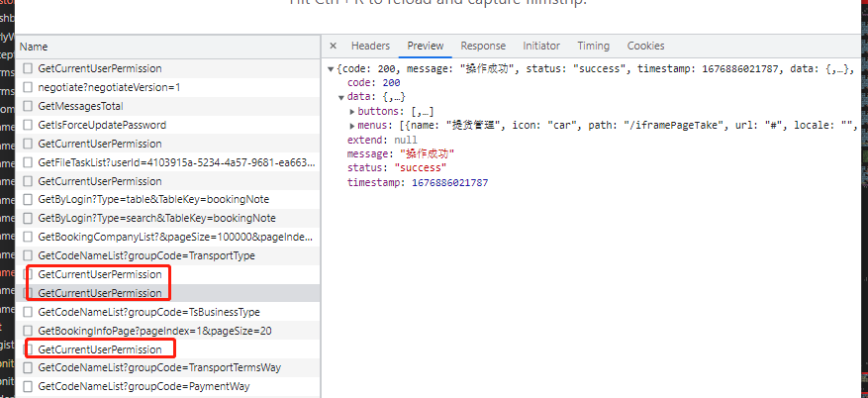Viewport: 868px width, 398px height.
Task: Sort requests by the Name column header
Action: tap(34, 47)
